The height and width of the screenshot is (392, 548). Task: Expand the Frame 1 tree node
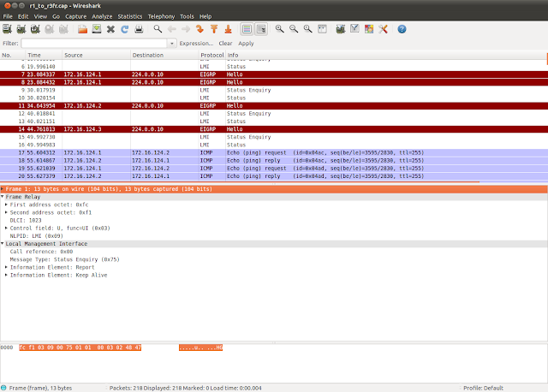(x=2, y=189)
